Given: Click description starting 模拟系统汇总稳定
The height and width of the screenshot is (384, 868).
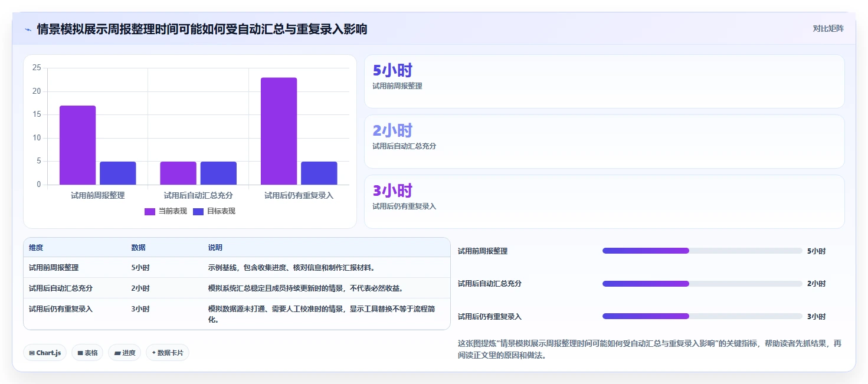Looking at the screenshot, I should tap(306, 288).
